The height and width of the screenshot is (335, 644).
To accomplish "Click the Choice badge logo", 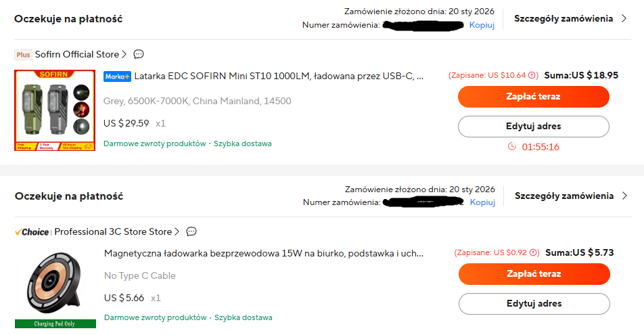I will 32,231.
